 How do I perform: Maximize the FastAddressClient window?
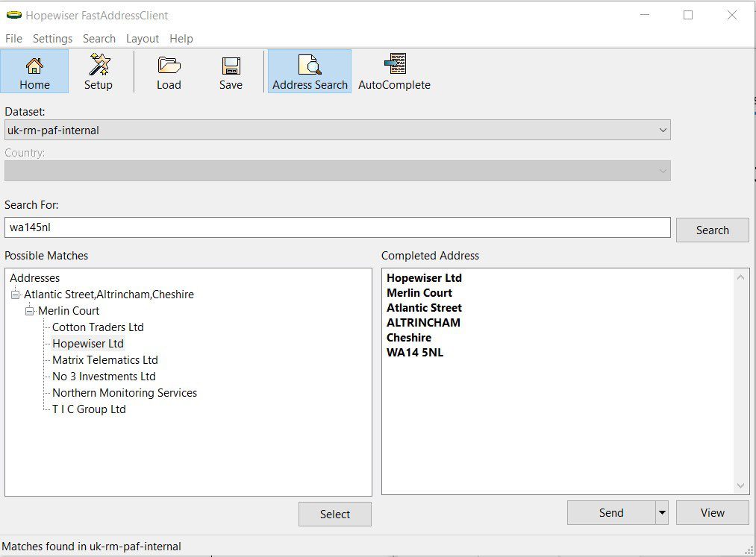pos(688,15)
